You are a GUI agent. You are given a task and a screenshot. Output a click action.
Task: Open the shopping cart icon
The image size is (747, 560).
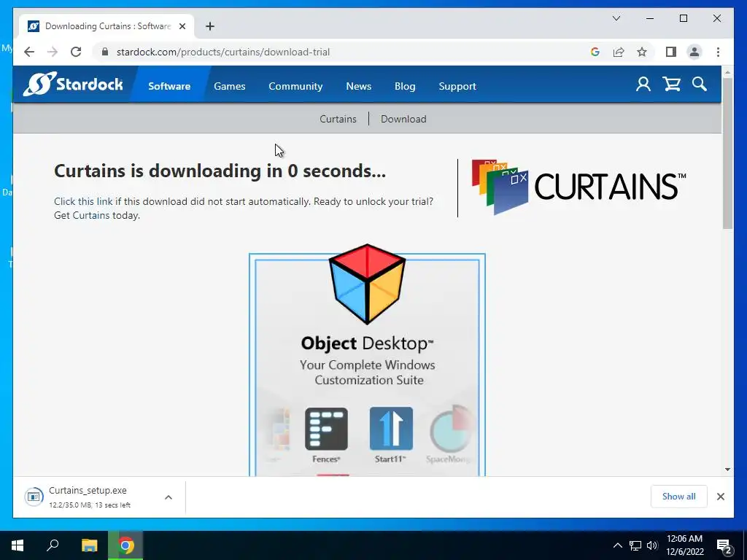[x=671, y=85]
